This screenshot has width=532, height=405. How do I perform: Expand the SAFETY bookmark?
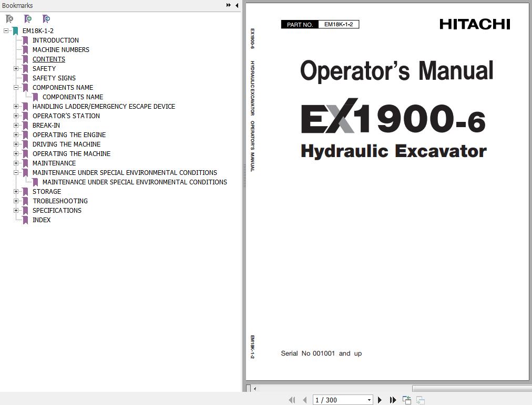coord(16,68)
